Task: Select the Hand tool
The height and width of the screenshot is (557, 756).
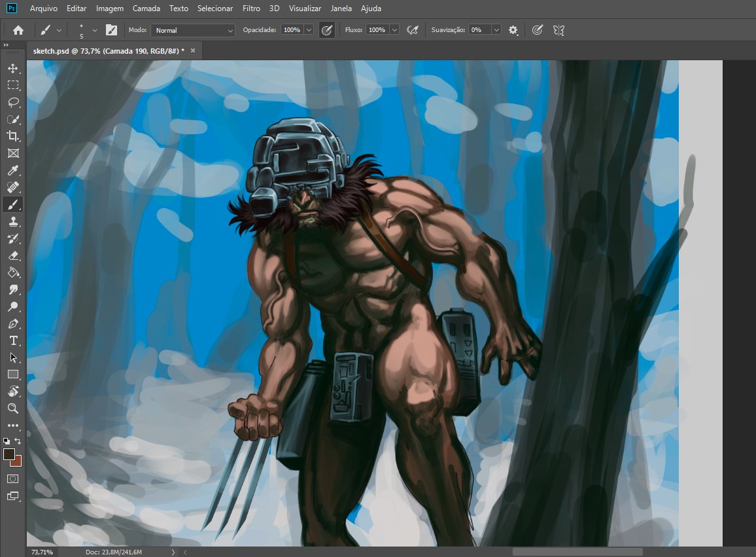Action: pyautogui.click(x=13, y=391)
